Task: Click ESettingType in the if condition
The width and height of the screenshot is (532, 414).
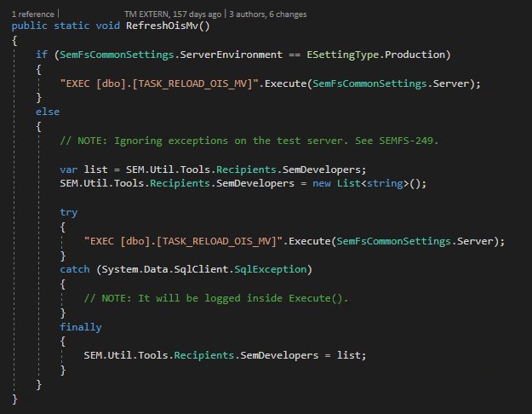Action: coord(343,55)
